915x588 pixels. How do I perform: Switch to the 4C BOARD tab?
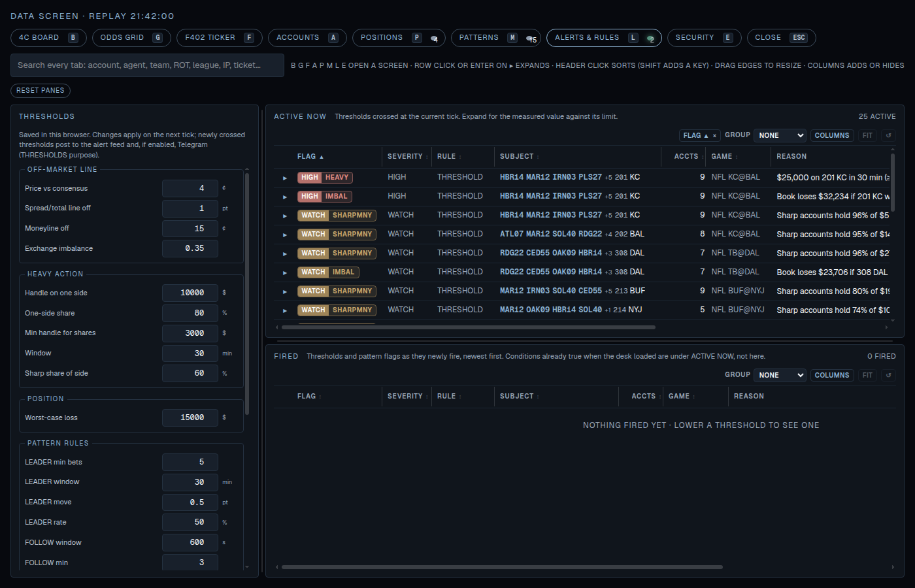pyautogui.click(x=48, y=38)
